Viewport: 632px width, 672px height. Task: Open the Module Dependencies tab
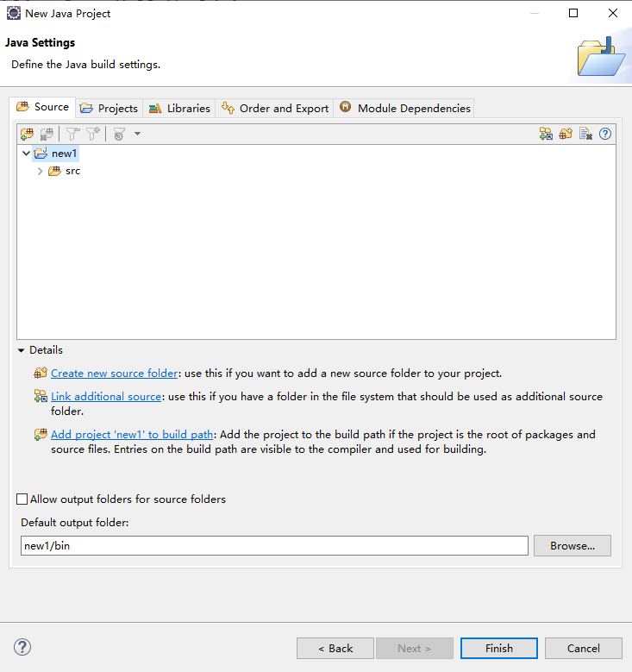404,108
